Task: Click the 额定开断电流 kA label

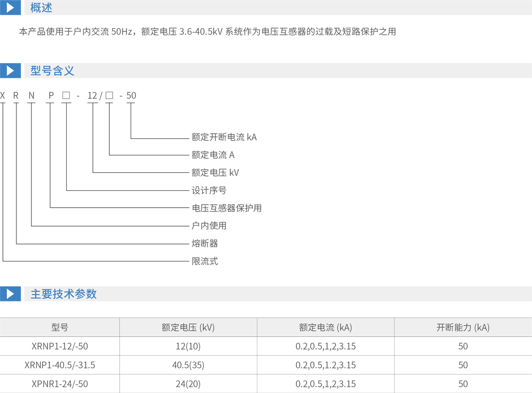Action: point(224,137)
